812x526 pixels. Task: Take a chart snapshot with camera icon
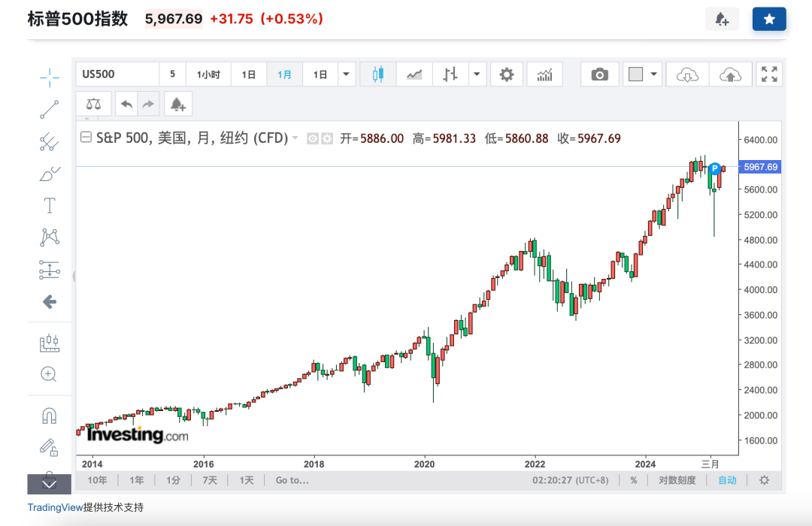click(x=600, y=74)
